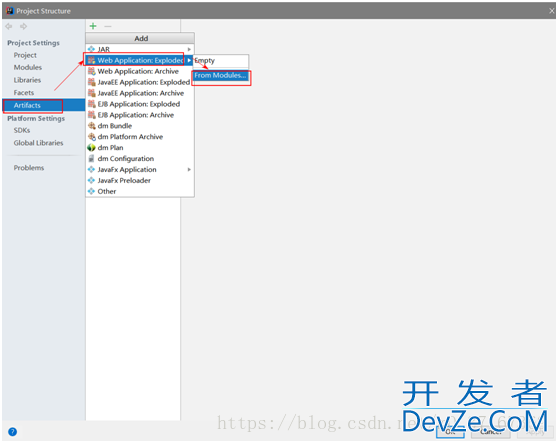Click the green plus Add icon

[x=93, y=26]
